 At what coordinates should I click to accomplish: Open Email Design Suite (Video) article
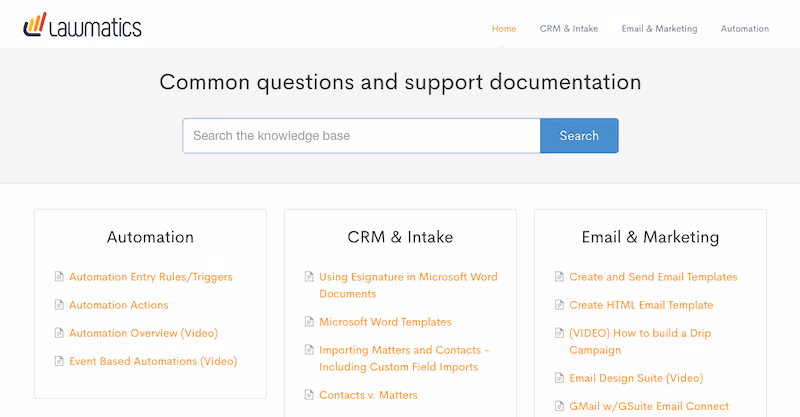(636, 378)
